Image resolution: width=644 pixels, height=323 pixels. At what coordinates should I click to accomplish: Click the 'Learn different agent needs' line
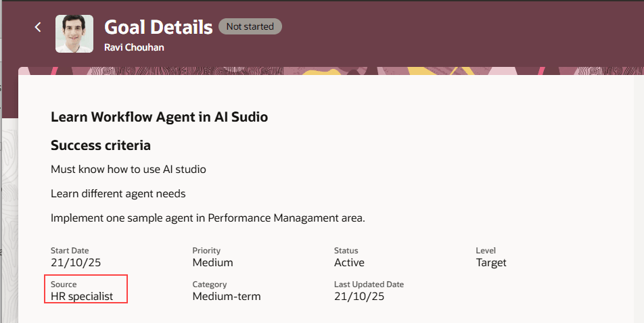point(118,194)
